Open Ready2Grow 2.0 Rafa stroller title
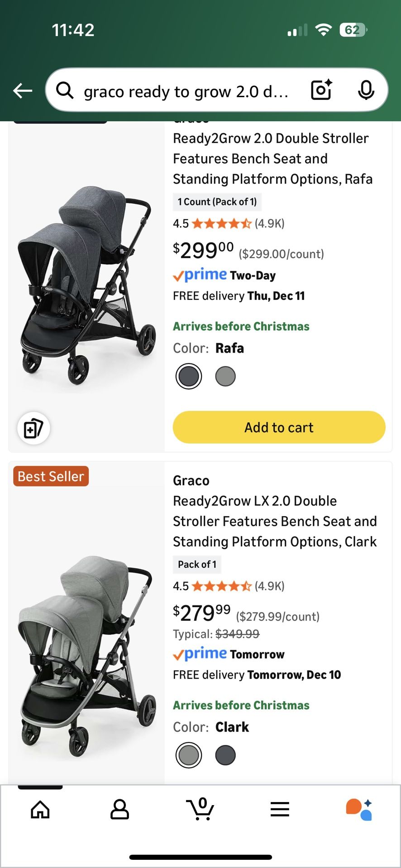Screen dimensions: 401x868 (272, 159)
